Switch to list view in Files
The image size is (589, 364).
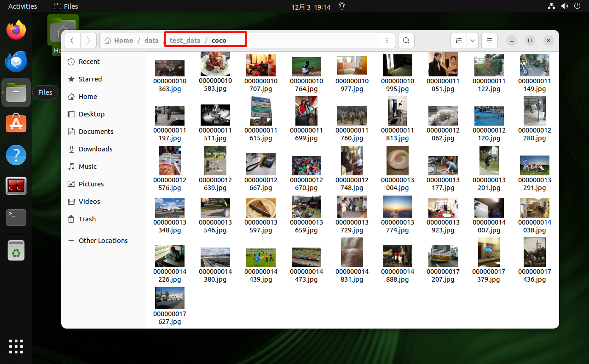point(459,40)
